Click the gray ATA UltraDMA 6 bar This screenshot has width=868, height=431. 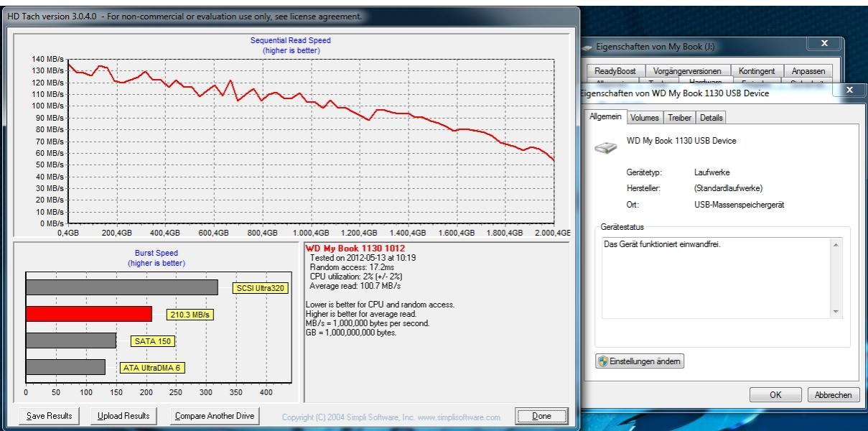66,367
